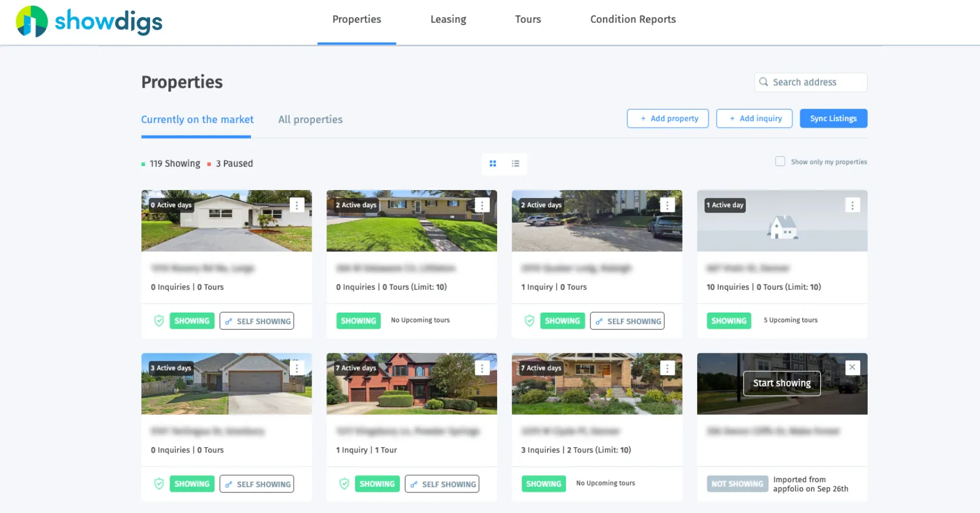Click the 5 Upcoming tours text
The image size is (980, 513).
[x=790, y=321]
